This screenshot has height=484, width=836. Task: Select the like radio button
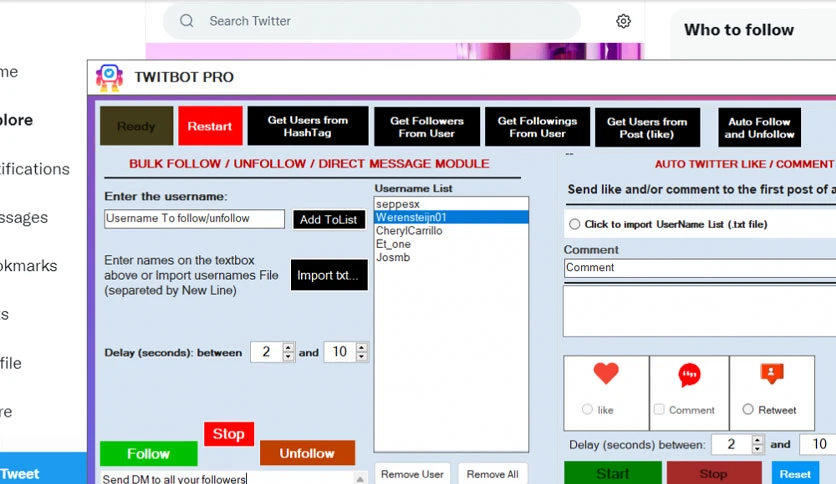[587, 409]
